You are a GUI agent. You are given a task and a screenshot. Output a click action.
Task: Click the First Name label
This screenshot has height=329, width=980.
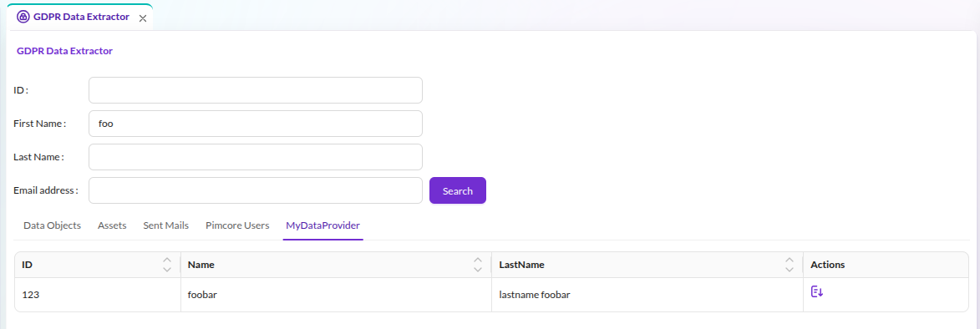point(40,124)
